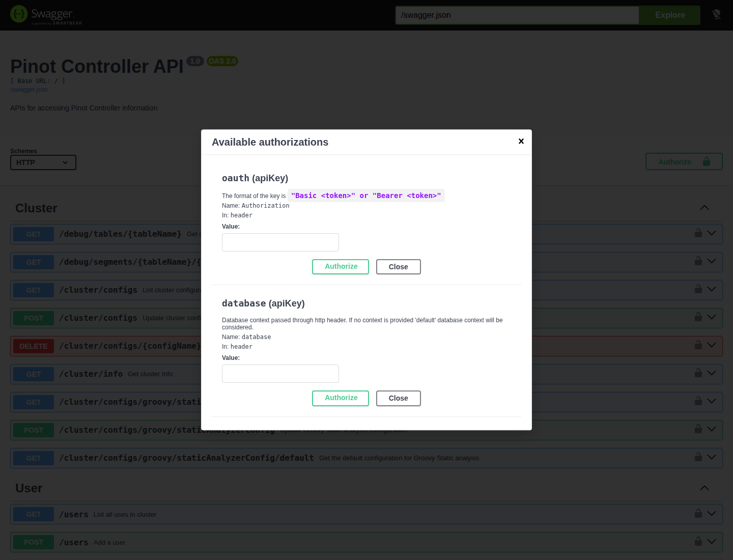Image resolution: width=733 pixels, height=560 pixels.
Task: Collapse the User section arrow
Action: pyautogui.click(x=704, y=488)
